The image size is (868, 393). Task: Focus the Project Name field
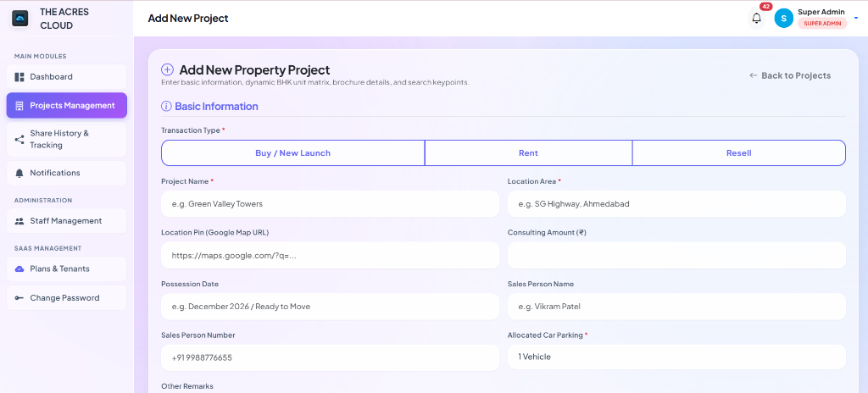coord(330,203)
